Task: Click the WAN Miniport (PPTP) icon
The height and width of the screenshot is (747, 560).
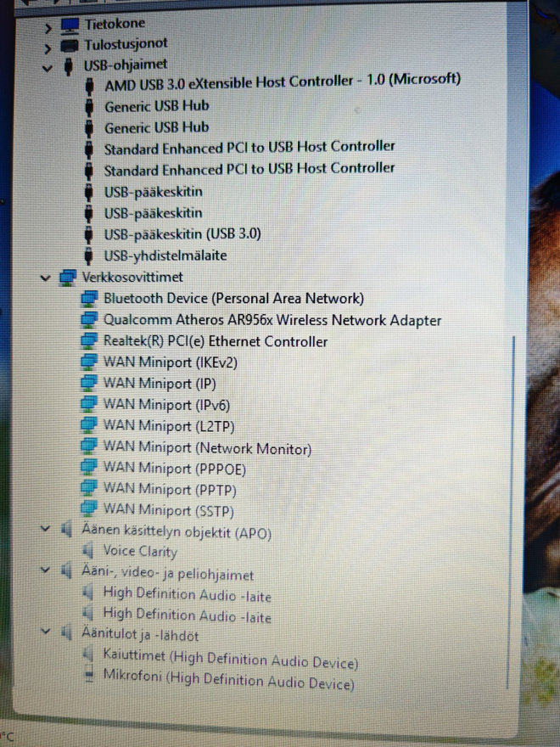Action: [89, 488]
